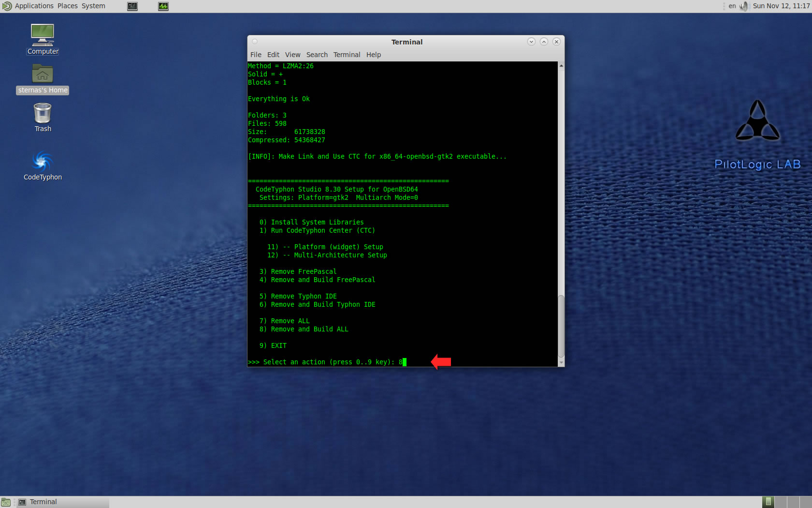Click 'Compressed: 54368427' line
The width and height of the screenshot is (812, 508).
287,140
